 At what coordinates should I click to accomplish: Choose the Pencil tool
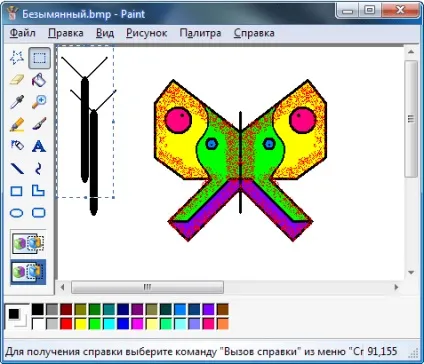(17, 124)
